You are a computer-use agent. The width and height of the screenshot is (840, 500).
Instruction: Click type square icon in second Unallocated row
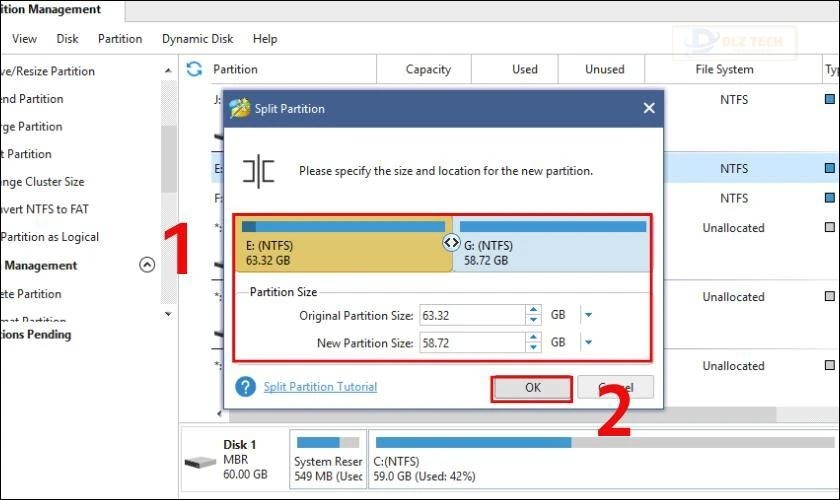[x=829, y=296]
